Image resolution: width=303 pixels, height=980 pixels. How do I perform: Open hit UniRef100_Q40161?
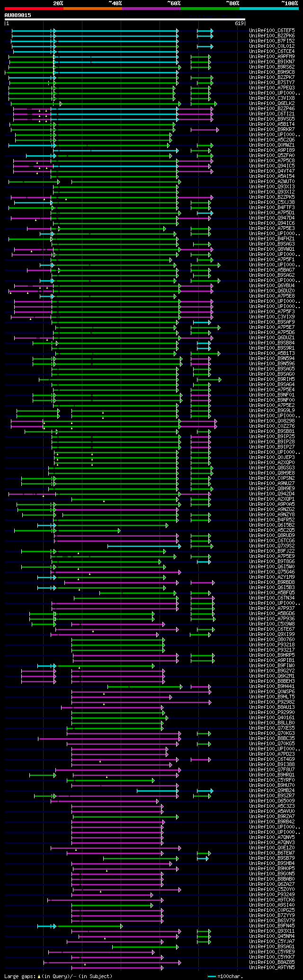click(272, 717)
